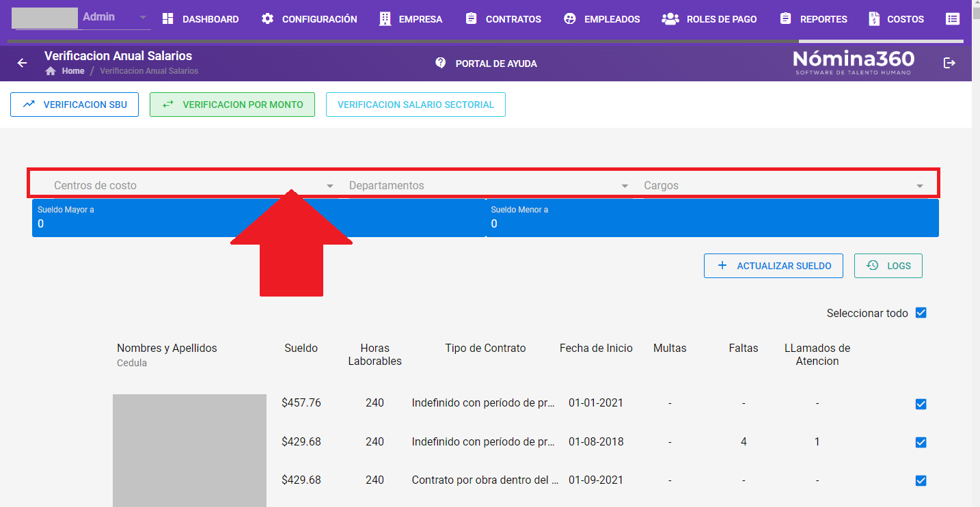Click the Contrato por obra dentro del contract cell

pyautogui.click(x=486, y=480)
